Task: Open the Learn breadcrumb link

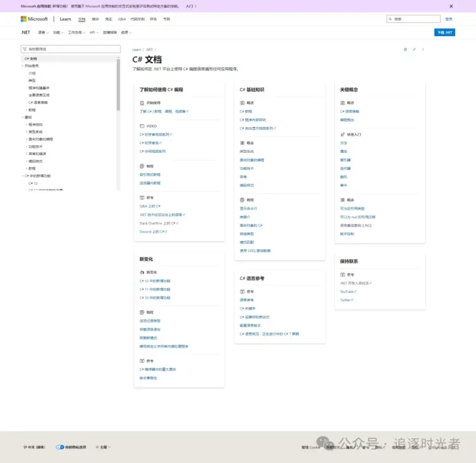Action: [136, 49]
